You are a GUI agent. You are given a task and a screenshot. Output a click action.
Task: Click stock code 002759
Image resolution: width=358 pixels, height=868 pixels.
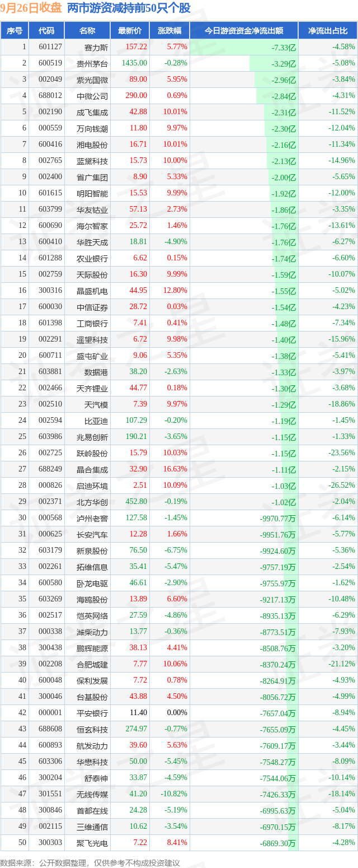pos(50,274)
